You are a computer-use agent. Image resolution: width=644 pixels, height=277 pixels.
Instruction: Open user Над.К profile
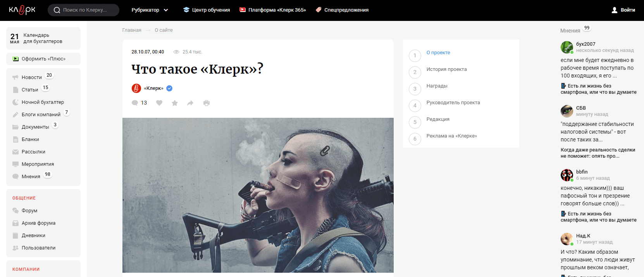click(x=583, y=236)
